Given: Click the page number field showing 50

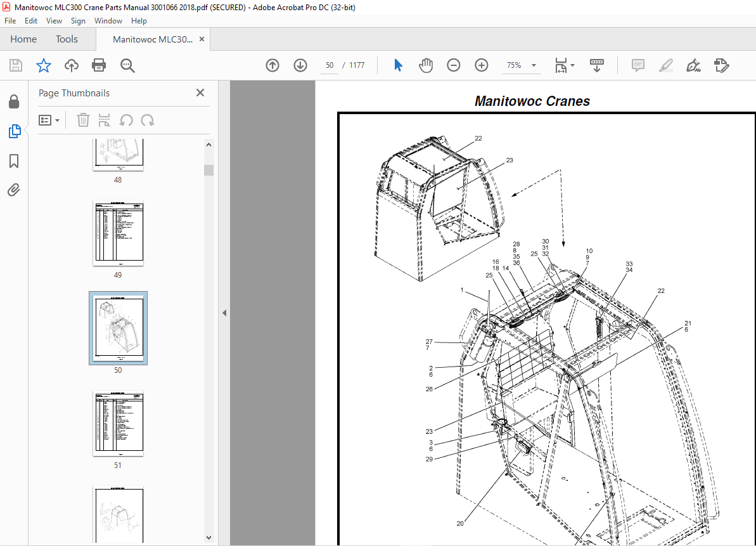Looking at the screenshot, I should (330, 65).
